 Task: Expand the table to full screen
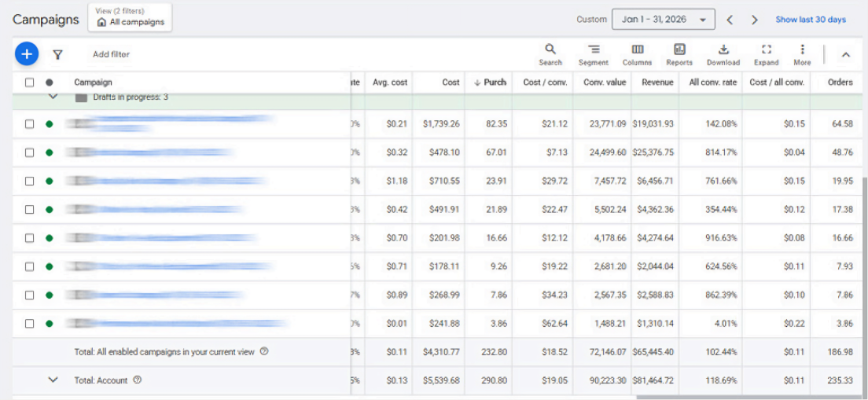(766, 55)
